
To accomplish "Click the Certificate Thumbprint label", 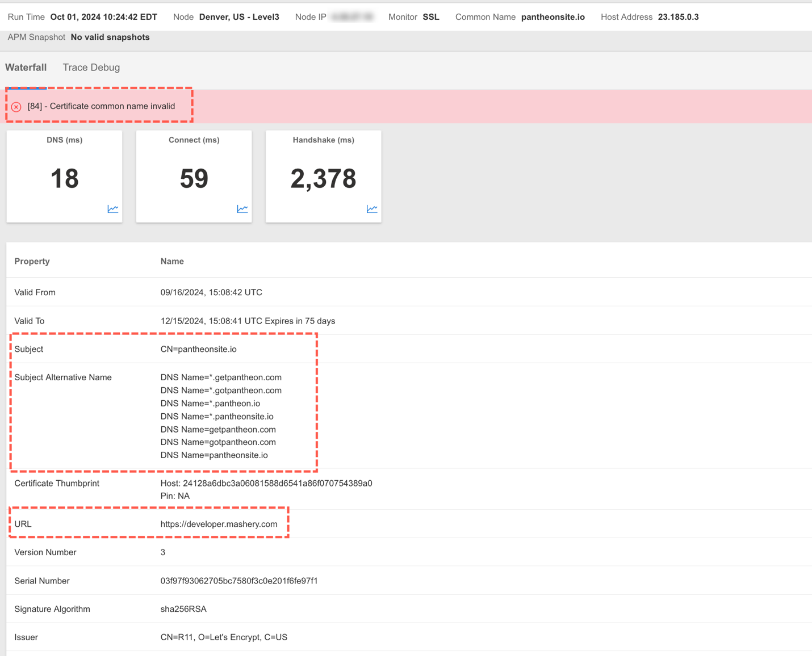I will [57, 484].
